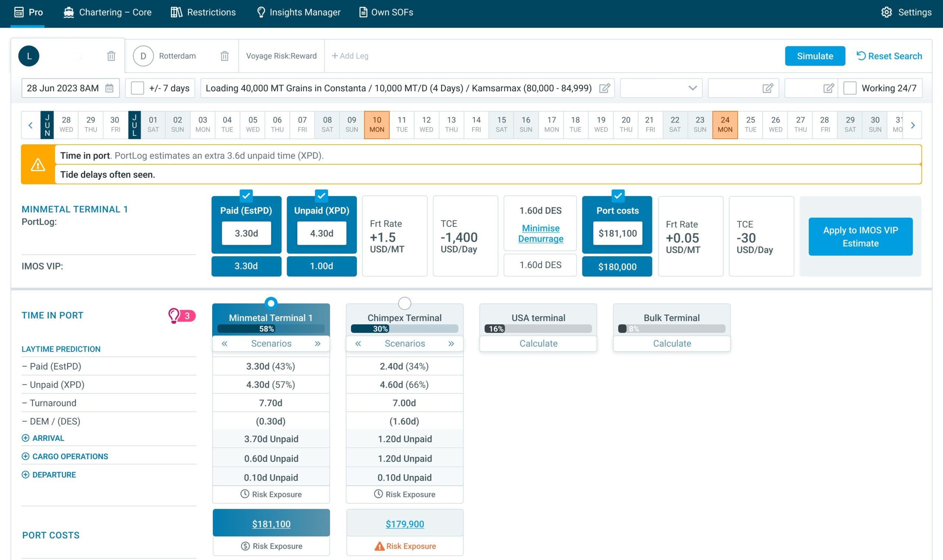Image resolution: width=943 pixels, height=560 pixels.
Task: Click USA terminal 16% progress bar
Action: click(x=538, y=329)
